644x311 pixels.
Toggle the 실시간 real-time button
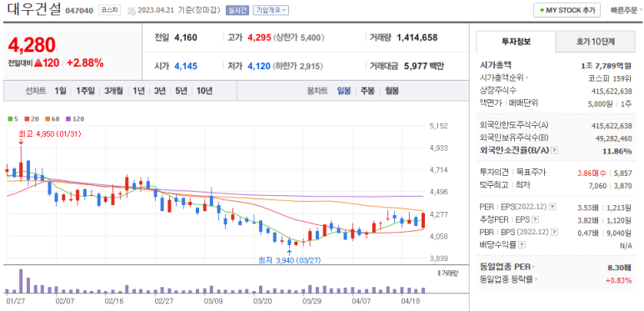pyautogui.click(x=237, y=10)
